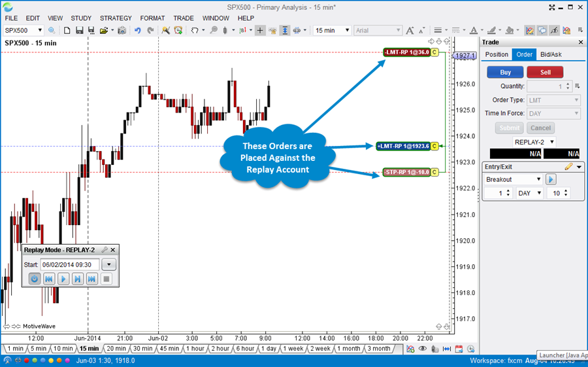
Task: Open the STUDY menu
Action: click(81, 18)
